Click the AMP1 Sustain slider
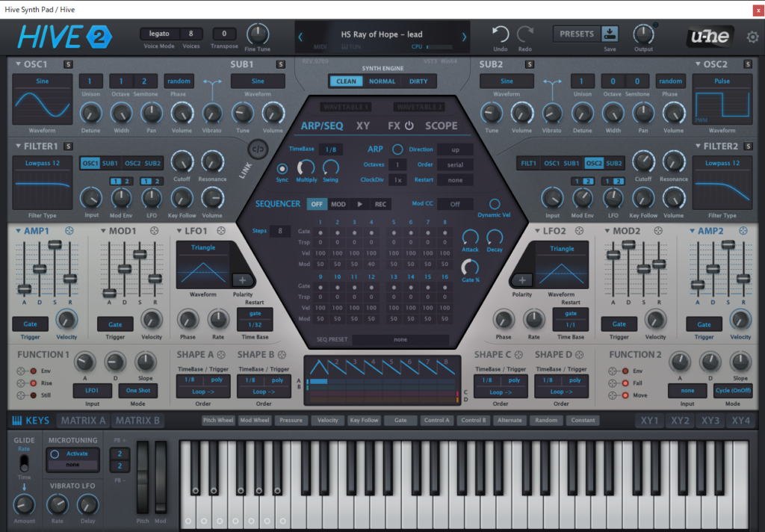This screenshot has height=532, width=765. point(55,245)
